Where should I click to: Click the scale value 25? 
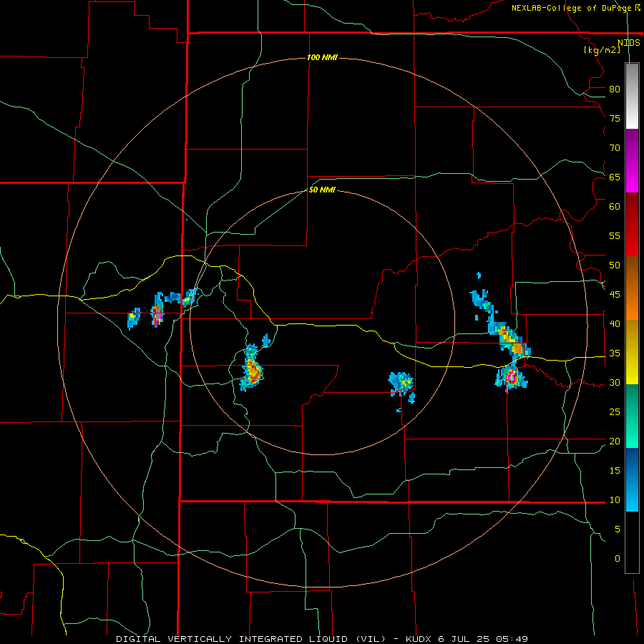pos(615,412)
